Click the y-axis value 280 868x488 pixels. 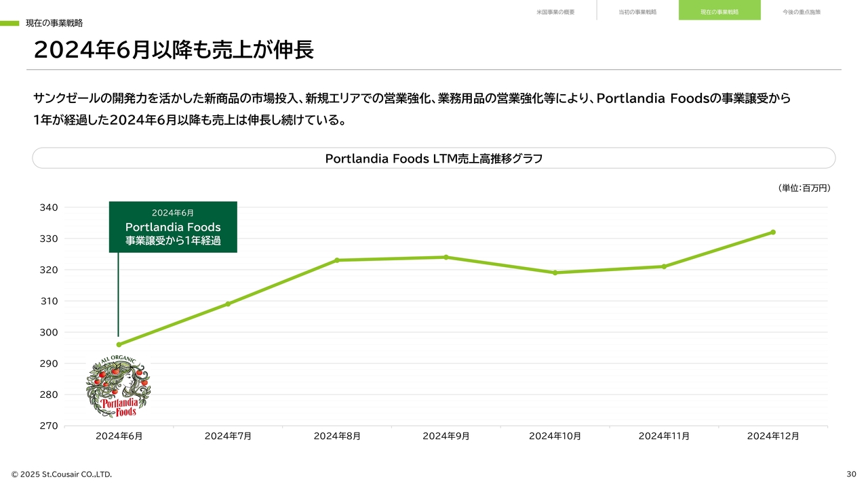(x=50, y=394)
